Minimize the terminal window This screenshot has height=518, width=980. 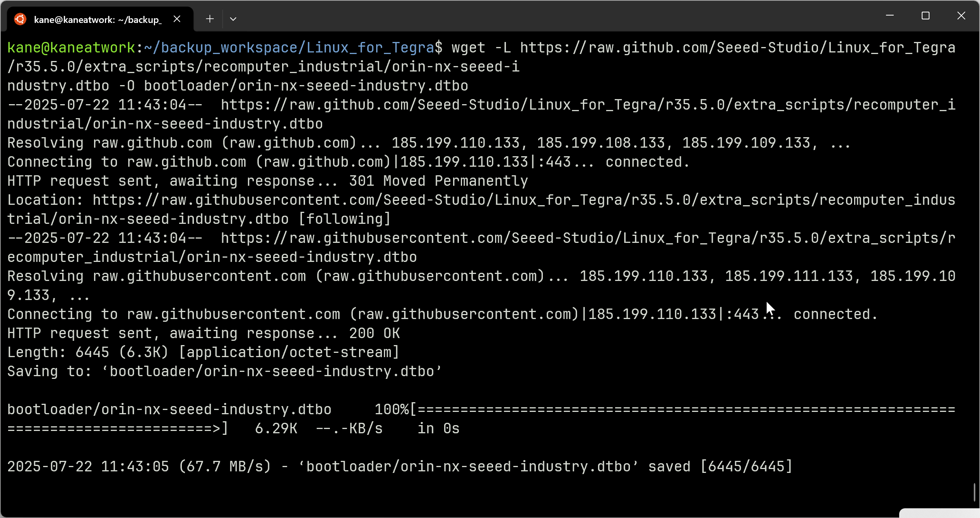coord(890,16)
